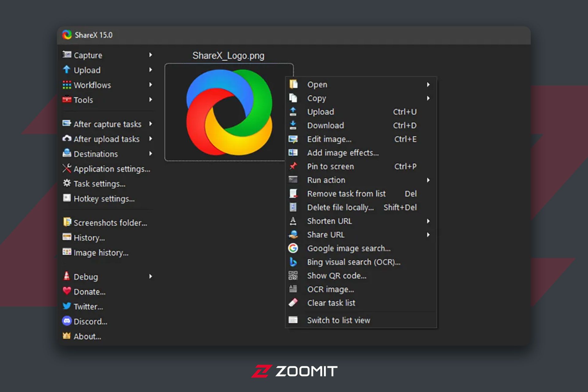The width and height of the screenshot is (588, 392).
Task: Expand the Workflows submenu arrow
Action: [x=150, y=85]
